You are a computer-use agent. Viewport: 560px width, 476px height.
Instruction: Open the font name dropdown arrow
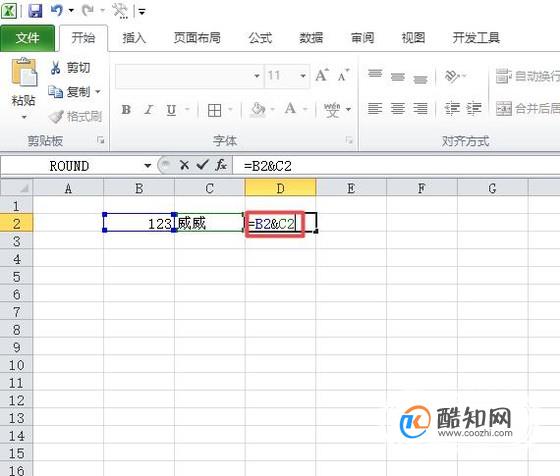coord(256,76)
